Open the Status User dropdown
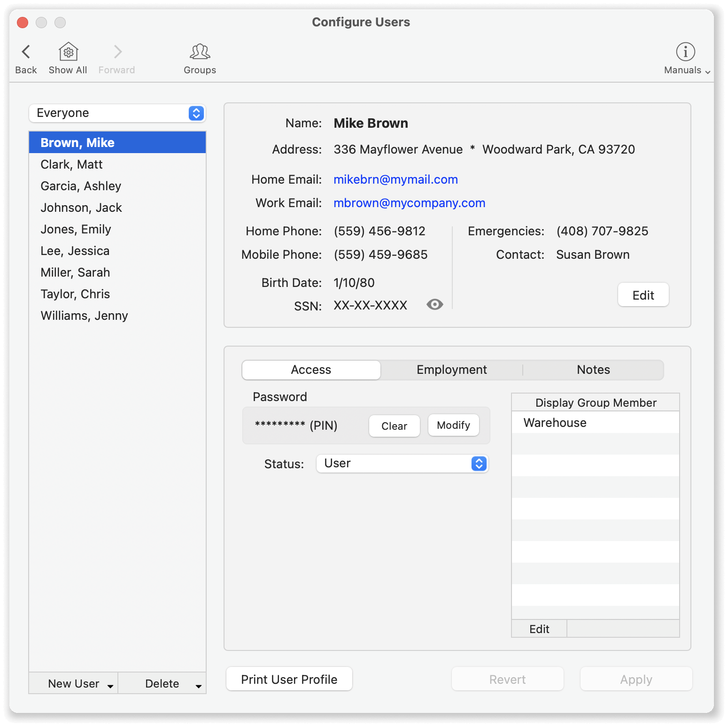Viewport: 728px width, 727px height. (x=403, y=464)
